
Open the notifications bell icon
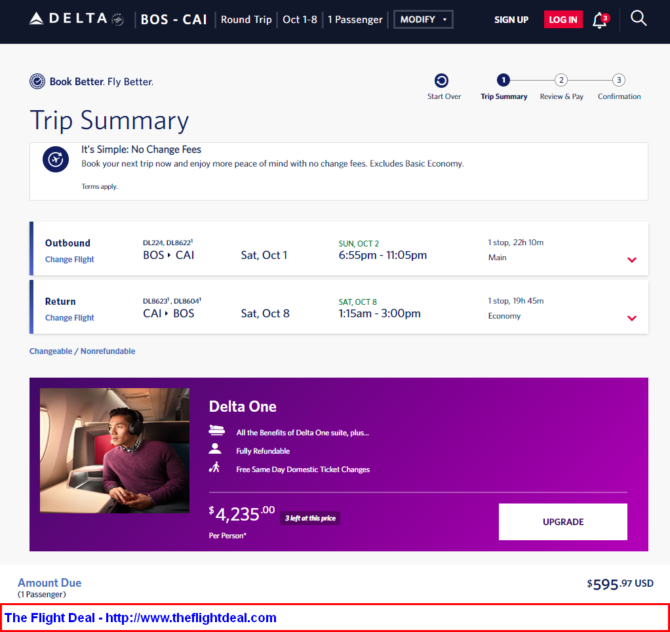coord(600,20)
